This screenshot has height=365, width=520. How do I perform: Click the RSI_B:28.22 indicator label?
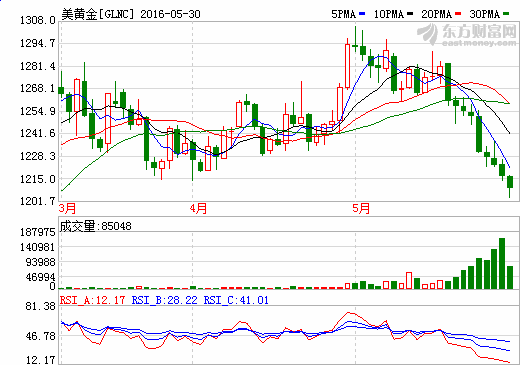pyautogui.click(x=165, y=300)
